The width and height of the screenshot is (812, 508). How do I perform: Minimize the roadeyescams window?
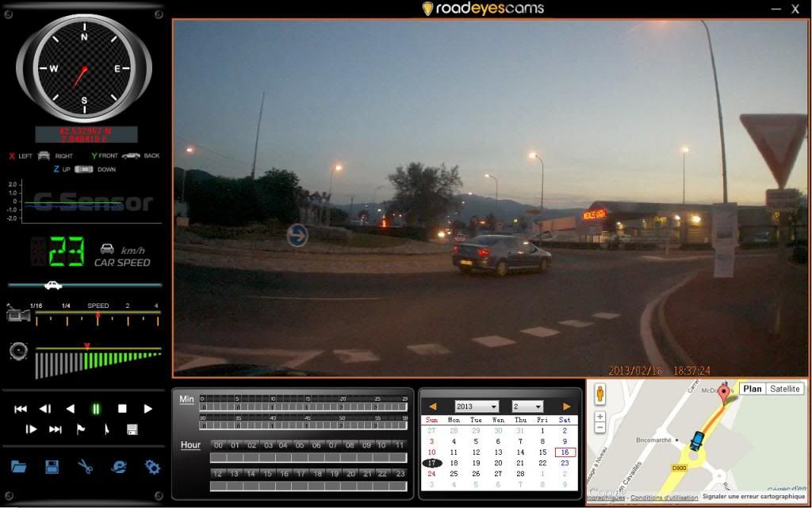coord(776,9)
